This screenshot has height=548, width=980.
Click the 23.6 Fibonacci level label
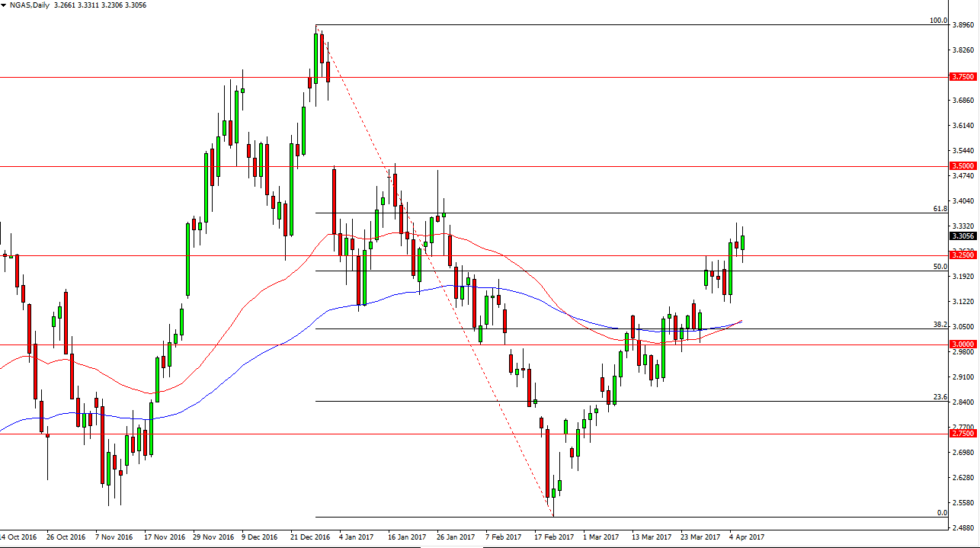click(x=940, y=397)
